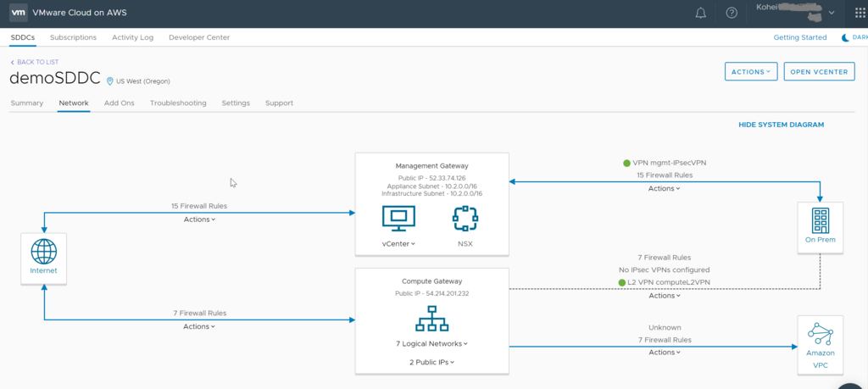The image size is (868, 389).
Task: Click Appliance Subnet - 10.2.0.0/16 text
Action: [431, 186]
